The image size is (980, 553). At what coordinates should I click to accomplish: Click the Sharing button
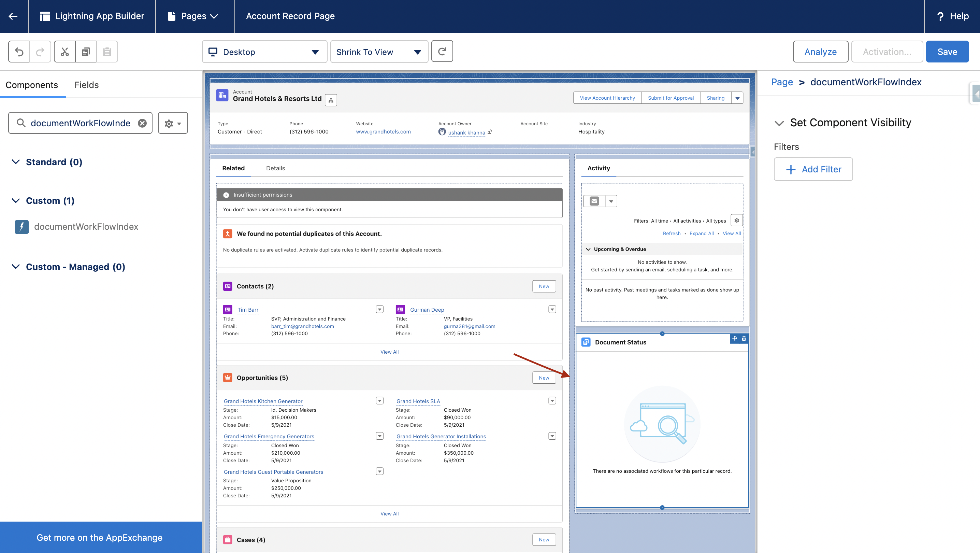(x=716, y=98)
